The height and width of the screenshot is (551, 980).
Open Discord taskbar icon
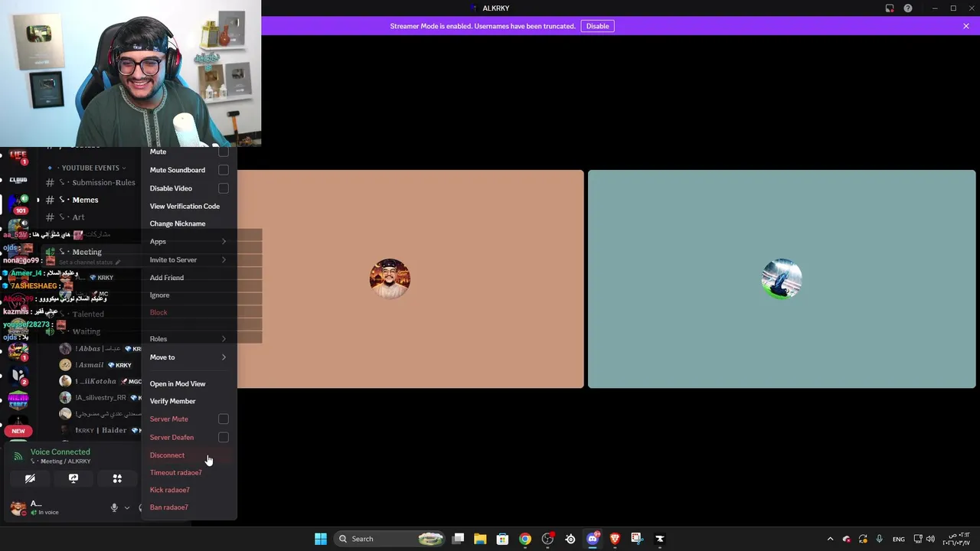tap(593, 539)
